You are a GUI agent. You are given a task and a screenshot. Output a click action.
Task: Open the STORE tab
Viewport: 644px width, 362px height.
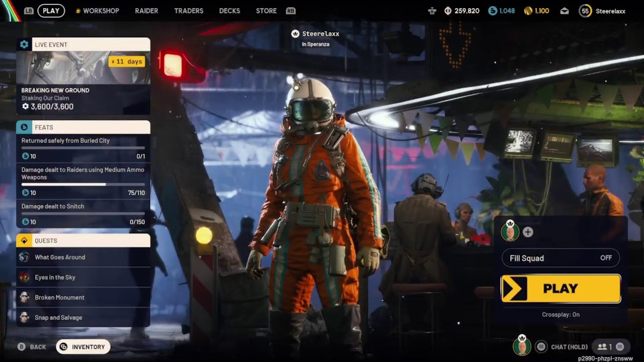coord(266,11)
